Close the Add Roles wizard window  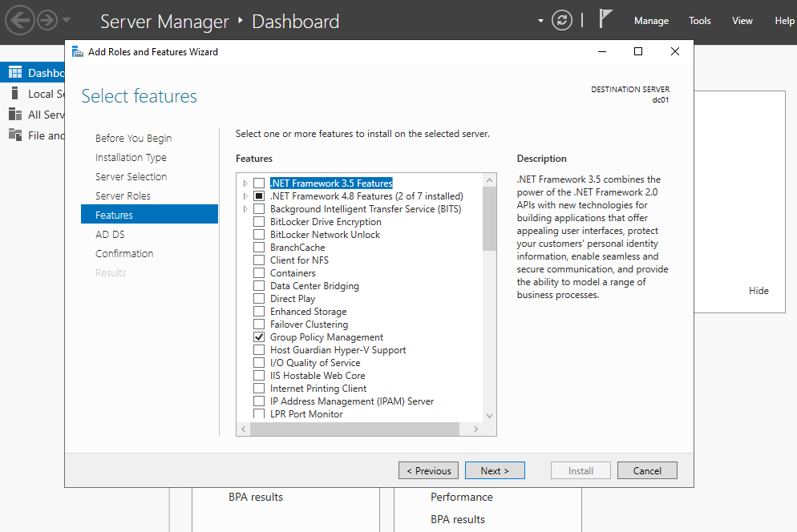tap(675, 51)
